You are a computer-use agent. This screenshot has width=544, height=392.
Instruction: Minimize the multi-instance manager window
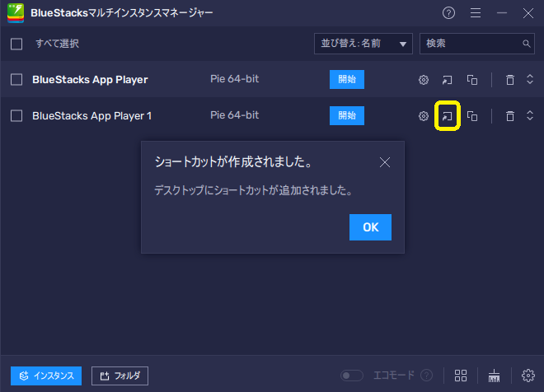tap(502, 13)
